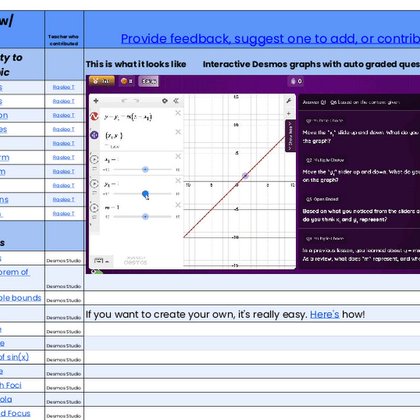Remove the y1 slider expression
Screen dimensions: 420x420
(178, 181)
